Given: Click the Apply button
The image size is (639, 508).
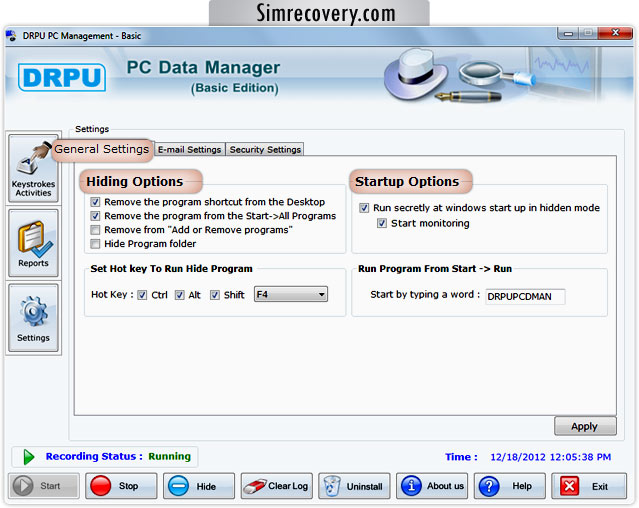Looking at the screenshot, I should click(585, 426).
